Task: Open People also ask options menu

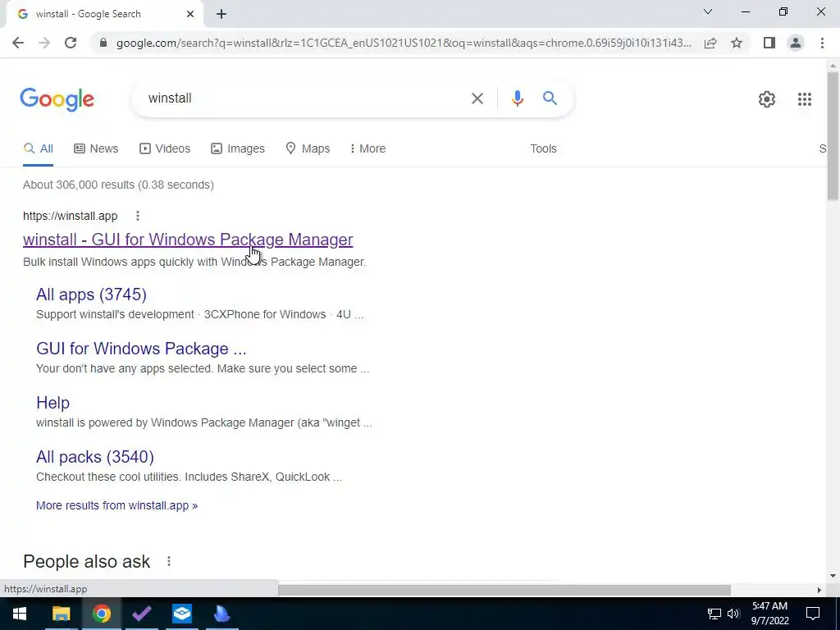Action: point(169,561)
